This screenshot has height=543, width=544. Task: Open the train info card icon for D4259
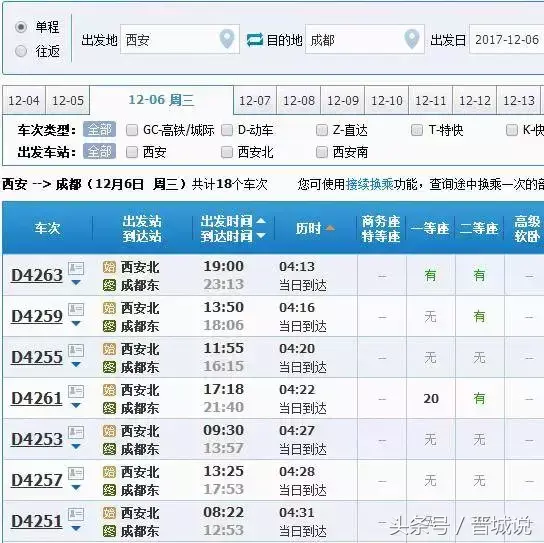(76, 309)
